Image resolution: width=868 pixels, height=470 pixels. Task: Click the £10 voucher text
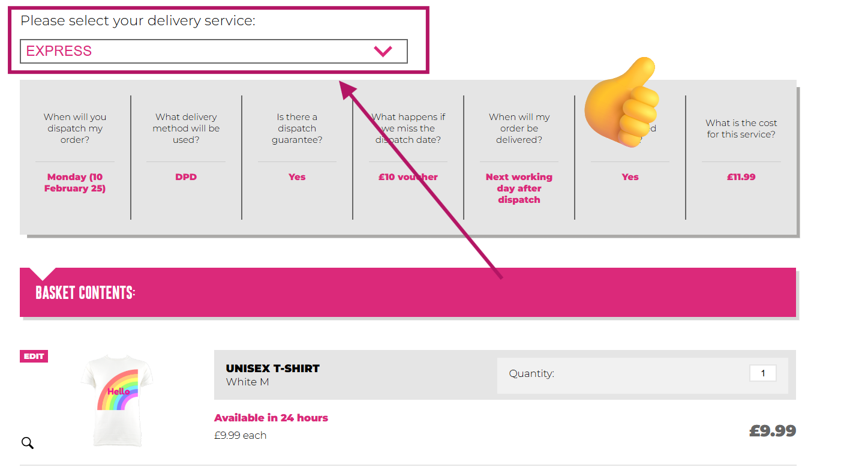click(408, 177)
